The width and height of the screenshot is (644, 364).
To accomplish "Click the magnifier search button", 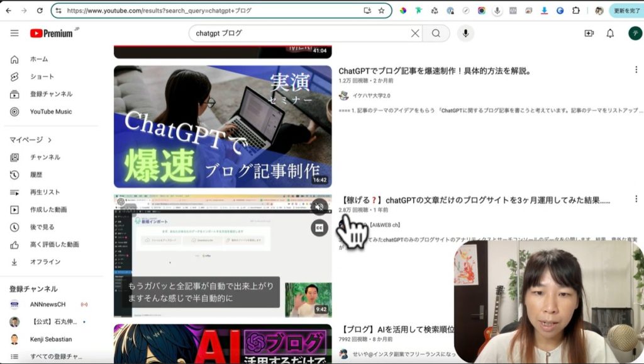I will 436,33.
